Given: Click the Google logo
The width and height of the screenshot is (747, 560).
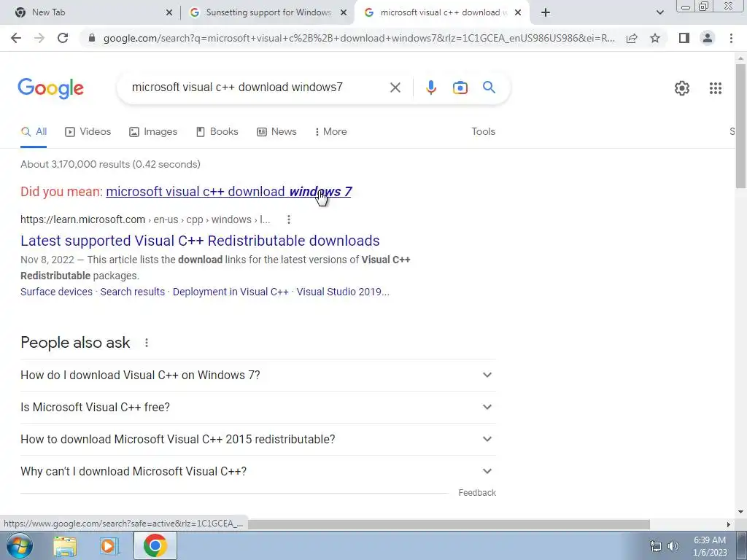Looking at the screenshot, I should 50,88.
